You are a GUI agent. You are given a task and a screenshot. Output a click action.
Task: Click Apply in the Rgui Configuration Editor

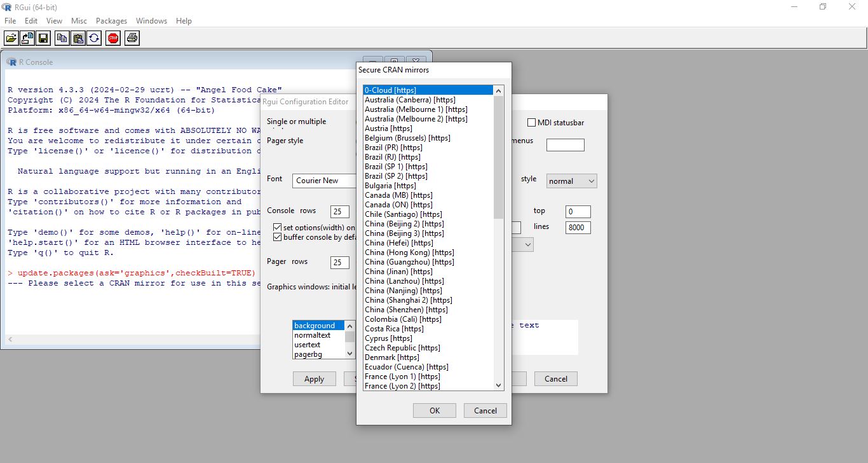pyautogui.click(x=314, y=378)
